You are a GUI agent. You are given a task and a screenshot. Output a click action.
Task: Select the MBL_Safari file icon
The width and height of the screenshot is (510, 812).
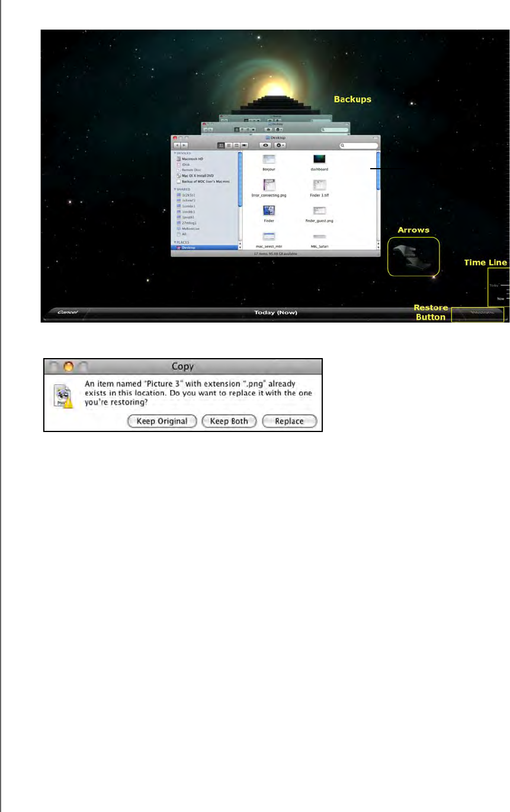click(x=320, y=237)
